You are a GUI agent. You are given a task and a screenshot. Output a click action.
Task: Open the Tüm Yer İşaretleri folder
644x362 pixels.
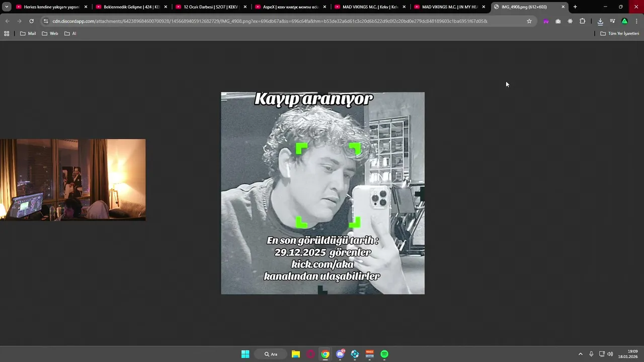(620, 33)
